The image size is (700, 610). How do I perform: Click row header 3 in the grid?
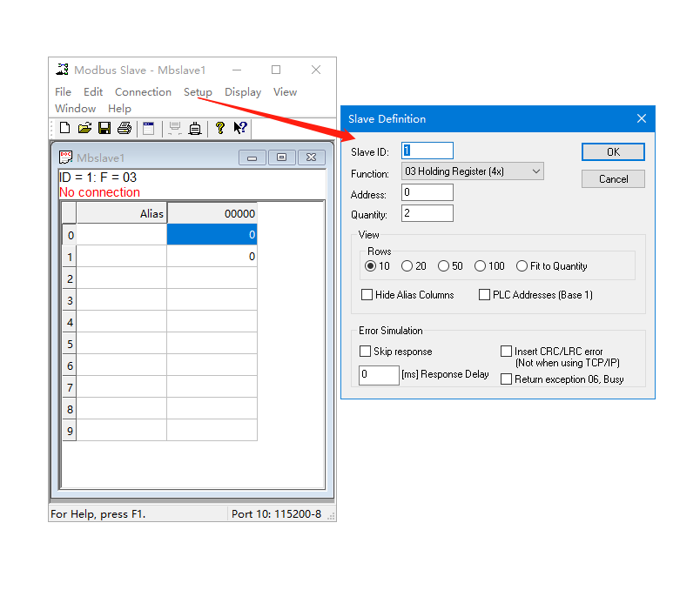[70, 300]
